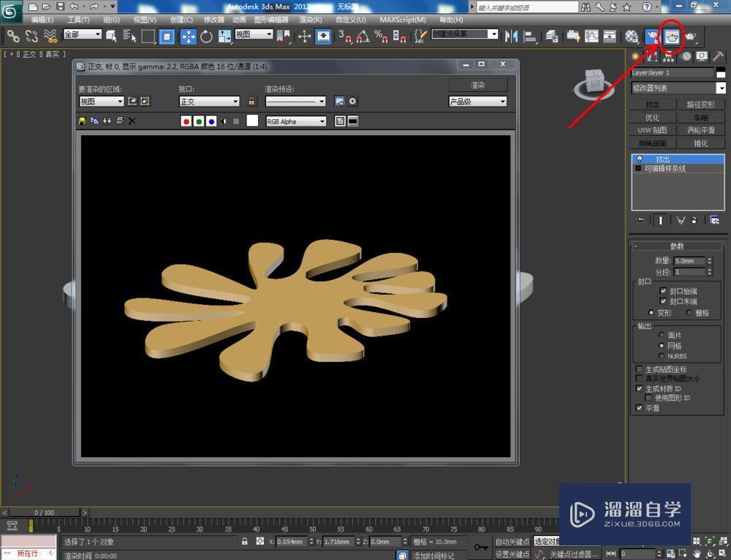The image size is (731, 560).
Task: Open the Material Editor from the toolbar
Action: point(631,35)
